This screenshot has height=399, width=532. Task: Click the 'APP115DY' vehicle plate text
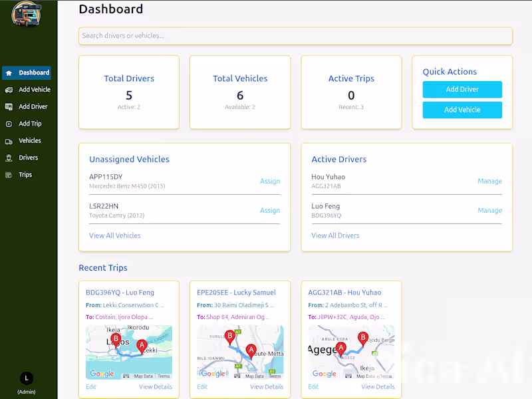coord(106,177)
